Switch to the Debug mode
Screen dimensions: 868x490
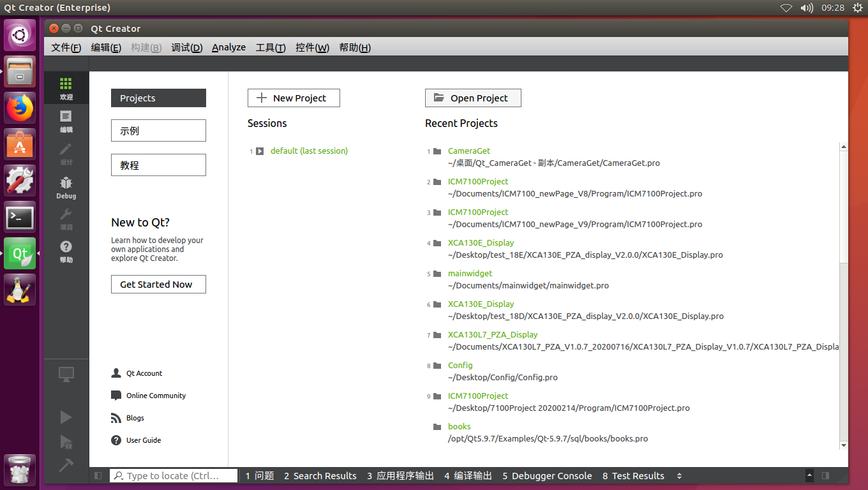66,188
